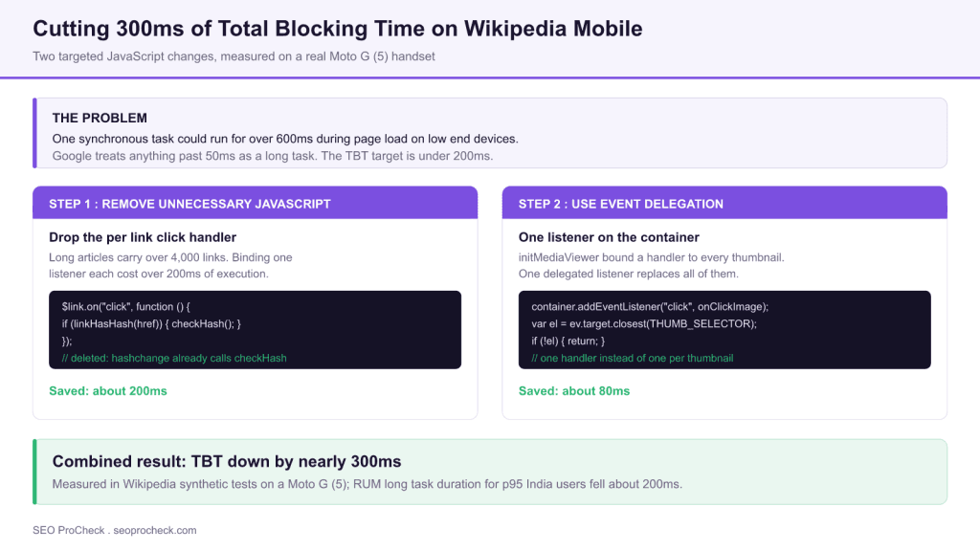Screen dimensions: 980x551
Task: Click Saved: about 80ms label
Action: pos(574,391)
